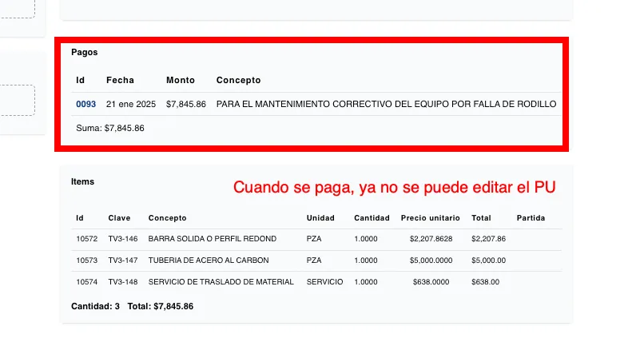This screenshot has height=354, width=644.
Task: Select the SERVICIO DE TRASLADO DE MATERIAL row
Action: [x=221, y=282]
